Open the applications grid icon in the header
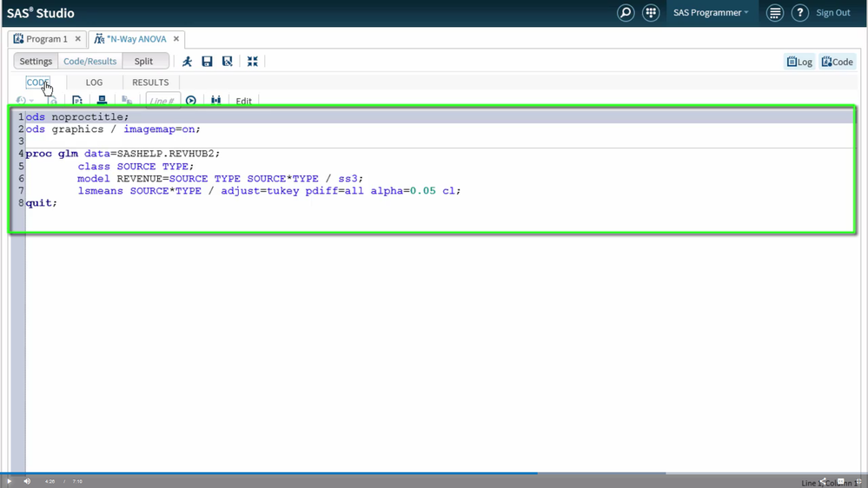Image resolution: width=868 pixels, height=488 pixels. [651, 13]
